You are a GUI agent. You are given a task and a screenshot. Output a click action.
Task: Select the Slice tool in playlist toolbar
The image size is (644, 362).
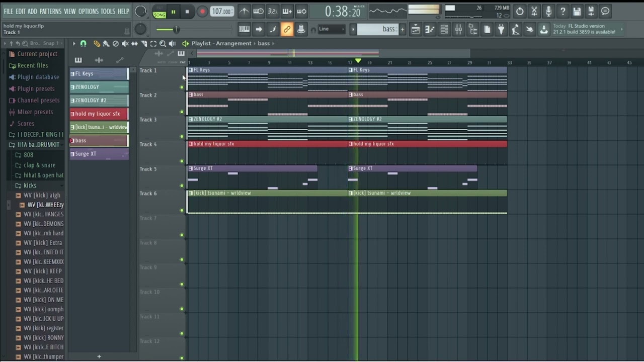[x=144, y=44]
